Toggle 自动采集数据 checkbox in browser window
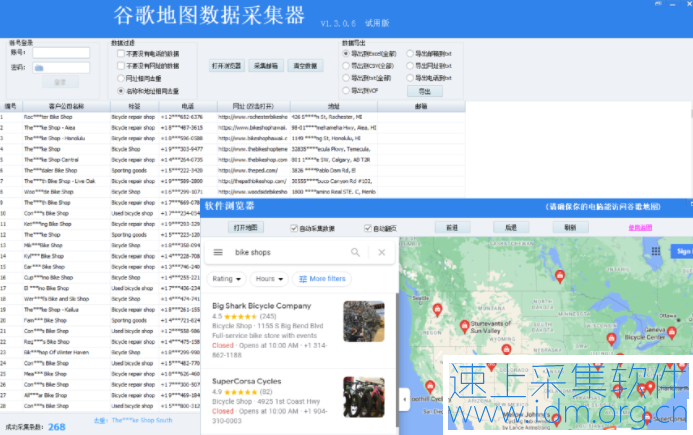 [294, 228]
